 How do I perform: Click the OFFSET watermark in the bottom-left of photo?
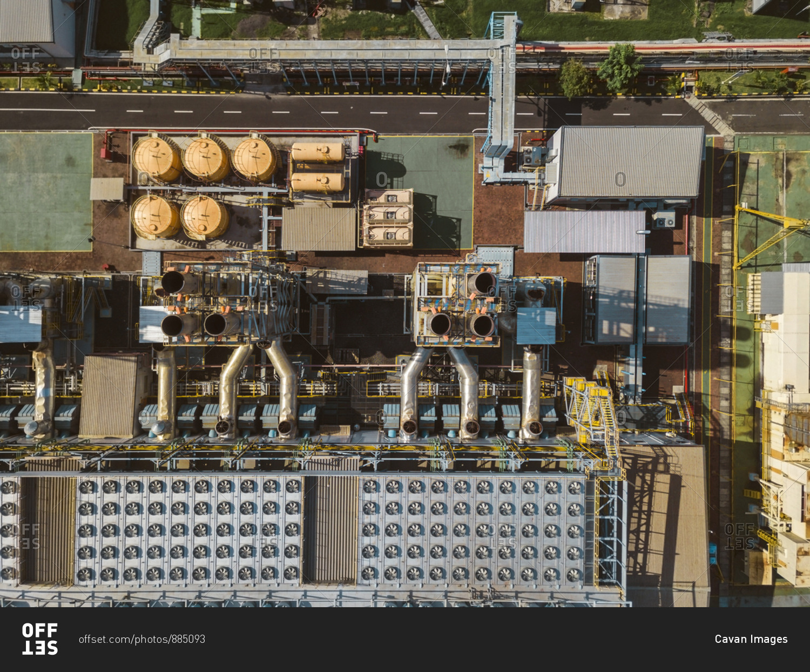click(25, 536)
